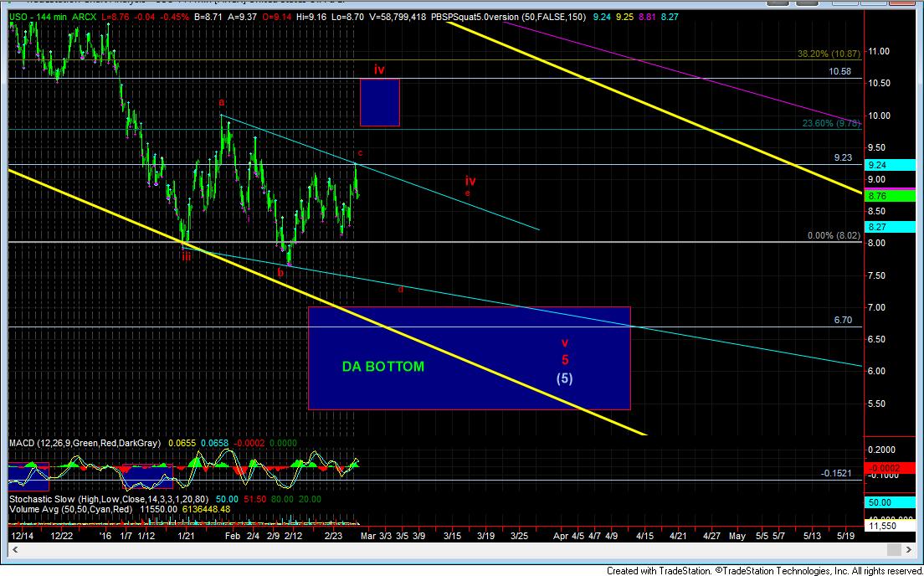
Task: Click the red 'iii' wave label
Action: click(186, 256)
